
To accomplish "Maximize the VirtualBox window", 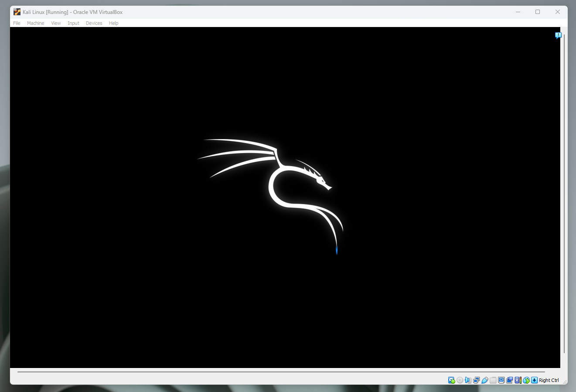I will 538,12.
